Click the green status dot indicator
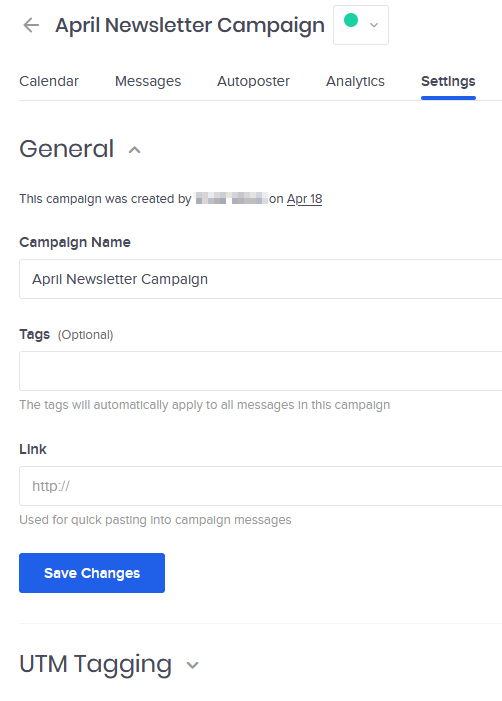This screenshot has width=502, height=701. pos(351,20)
